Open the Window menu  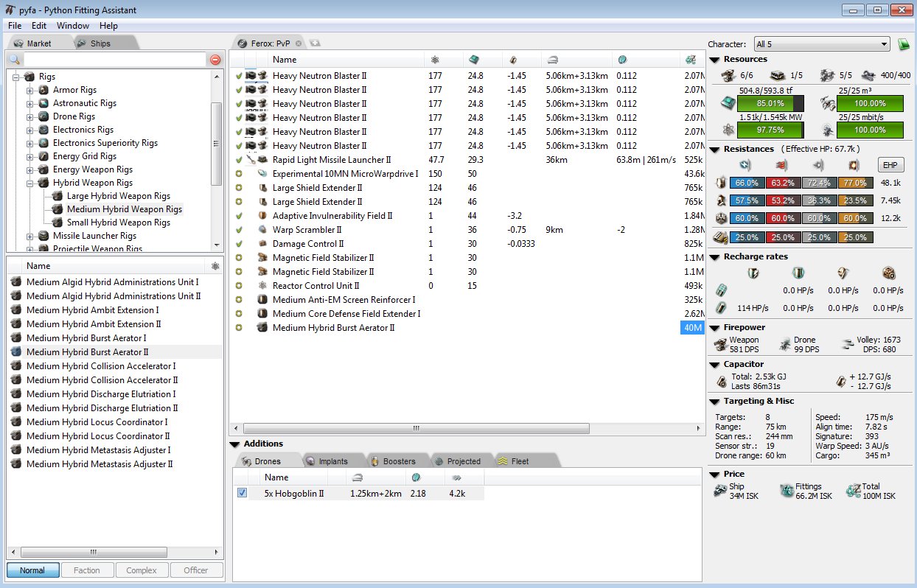point(73,26)
